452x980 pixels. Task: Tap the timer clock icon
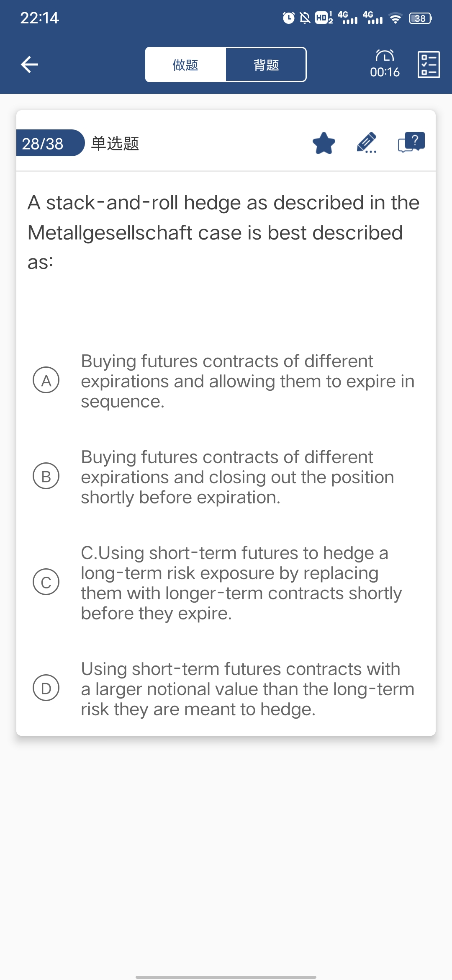click(x=385, y=56)
